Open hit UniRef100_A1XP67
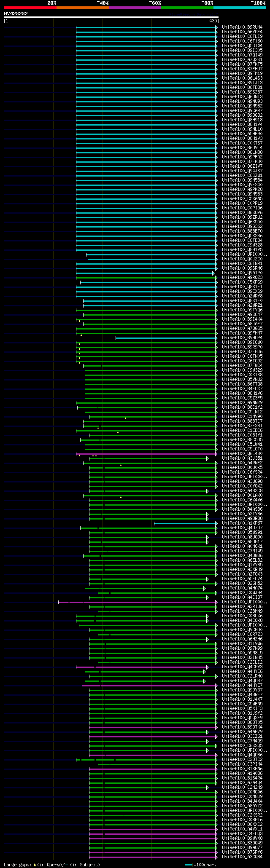Image resolution: width=270 pixels, height=868 pixels. tap(242, 523)
